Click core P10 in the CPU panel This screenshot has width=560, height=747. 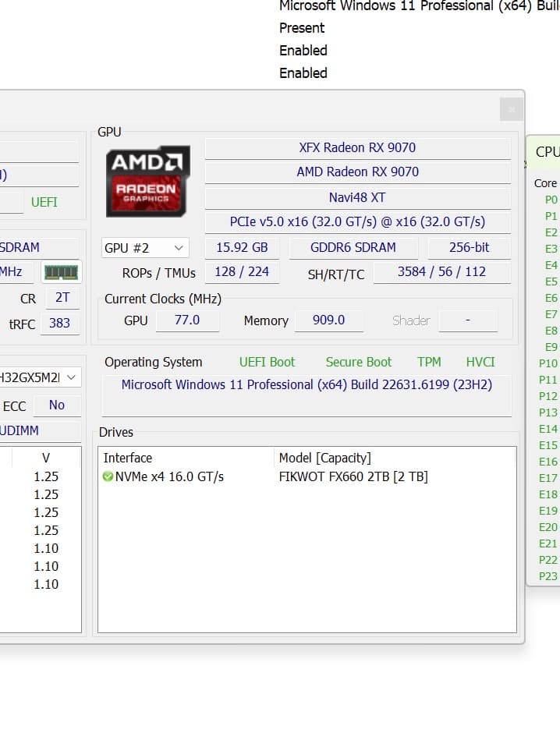pyautogui.click(x=548, y=363)
